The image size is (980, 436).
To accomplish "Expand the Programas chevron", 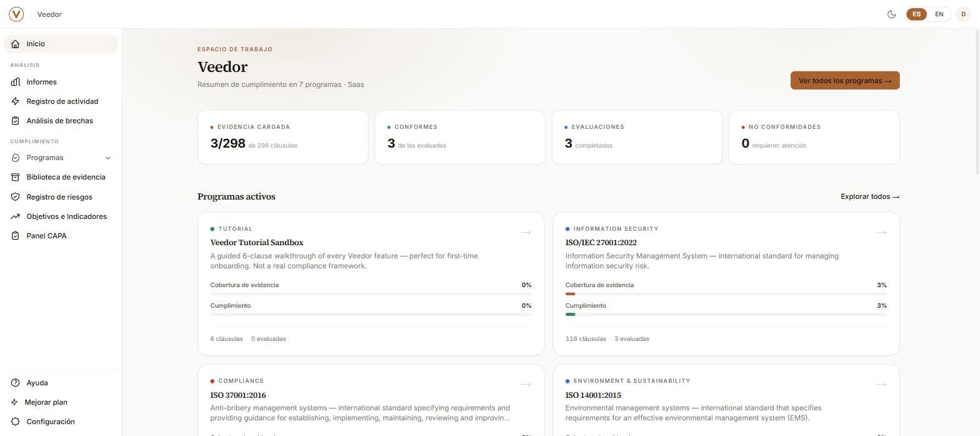I will click(x=108, y=158).
